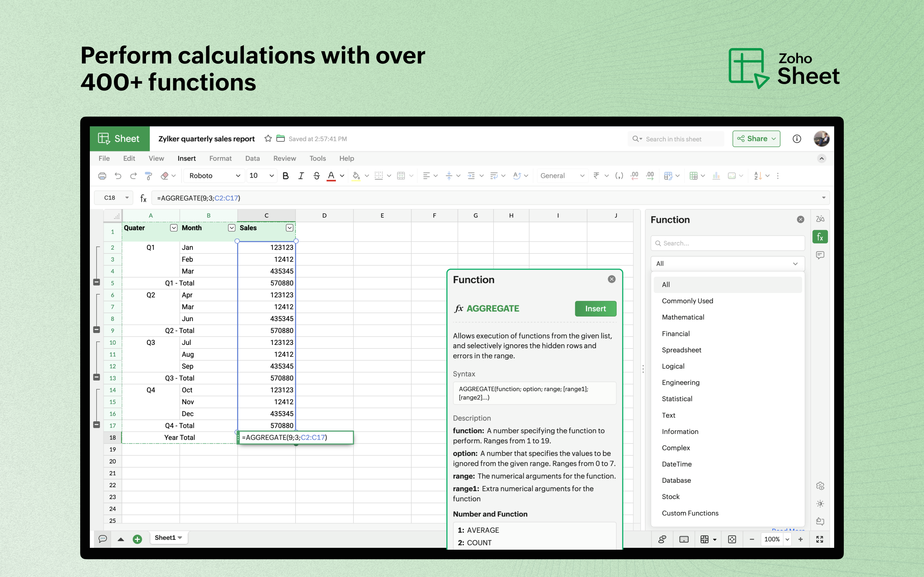This screenshot has width=924, height=577.
Task: Open the text color picker
Action: (342, 176)
